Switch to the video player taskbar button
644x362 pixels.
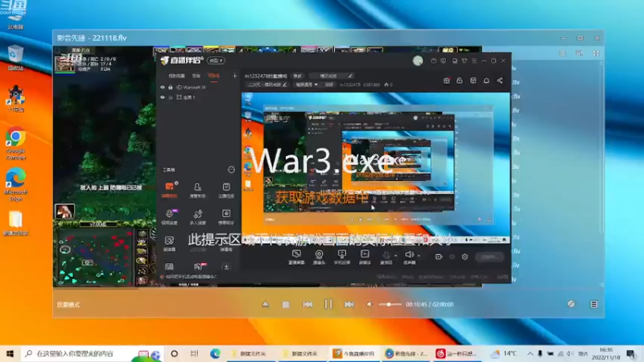tap(407, 353)
